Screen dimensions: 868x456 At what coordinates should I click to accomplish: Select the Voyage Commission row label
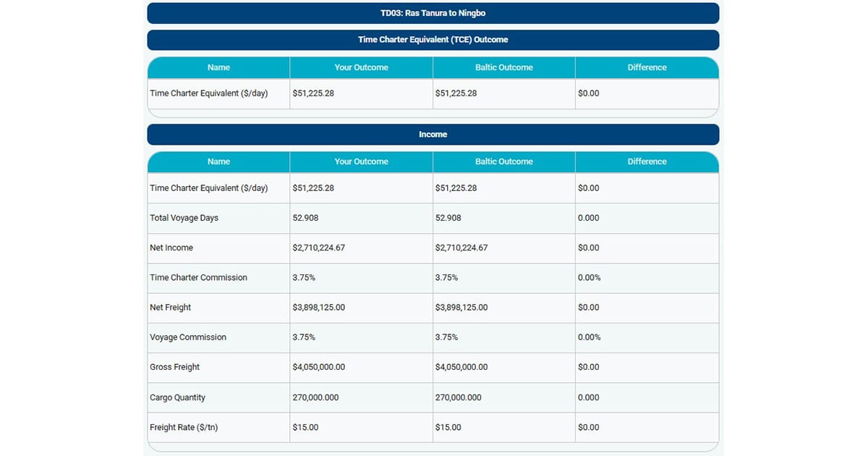click(x=188, y=337)
